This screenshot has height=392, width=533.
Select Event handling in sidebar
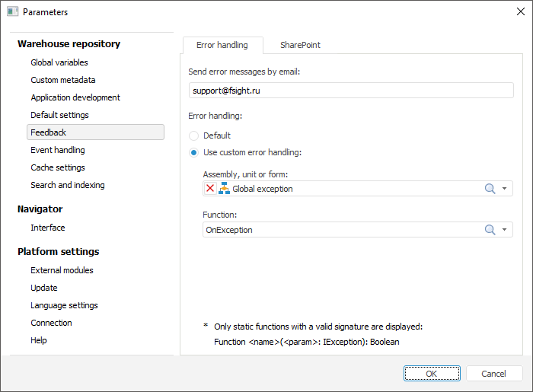[58, 150]
